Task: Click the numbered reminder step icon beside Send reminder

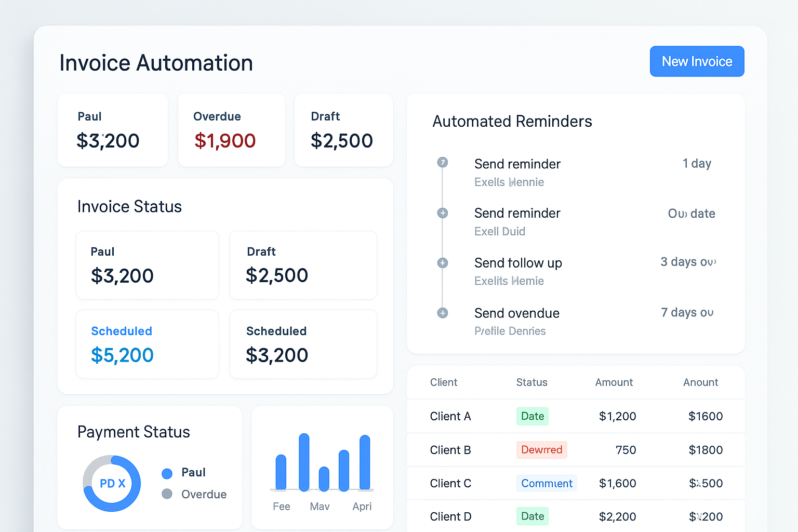Action: point(442,162)
